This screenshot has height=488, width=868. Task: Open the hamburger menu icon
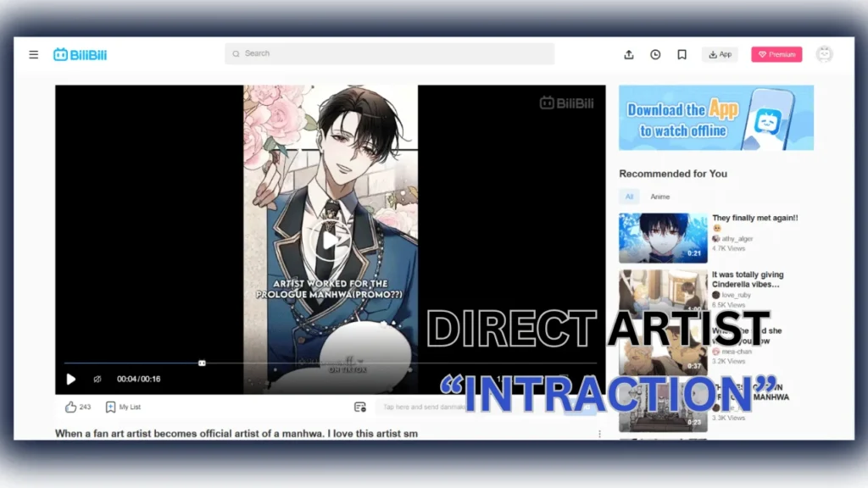tap(33, 53)
